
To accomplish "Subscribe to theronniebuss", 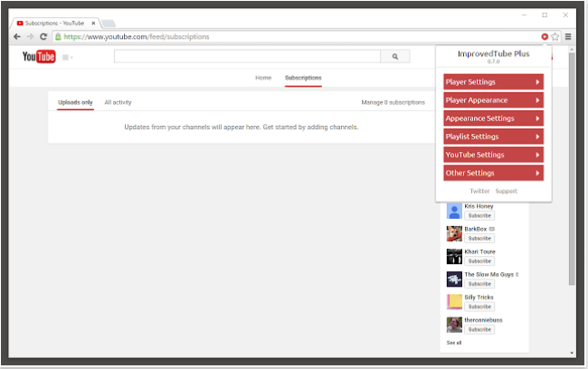I will 479,329.
